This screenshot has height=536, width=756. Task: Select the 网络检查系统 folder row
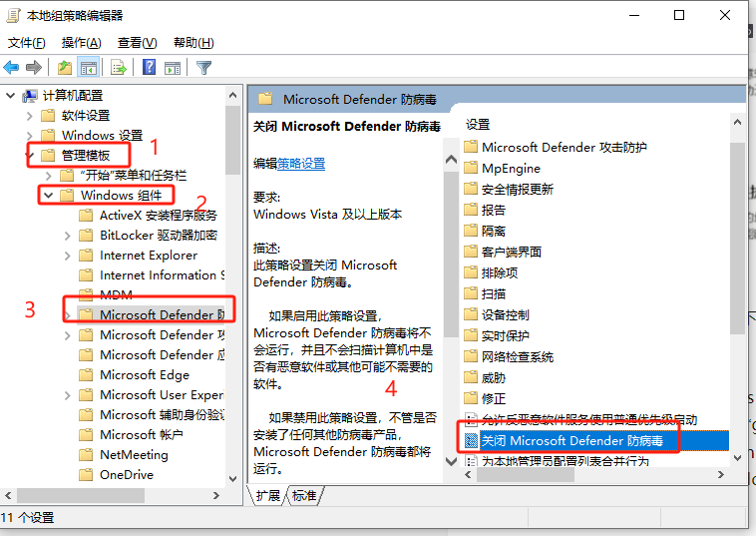pyautogui.click(x=518, y=356)
